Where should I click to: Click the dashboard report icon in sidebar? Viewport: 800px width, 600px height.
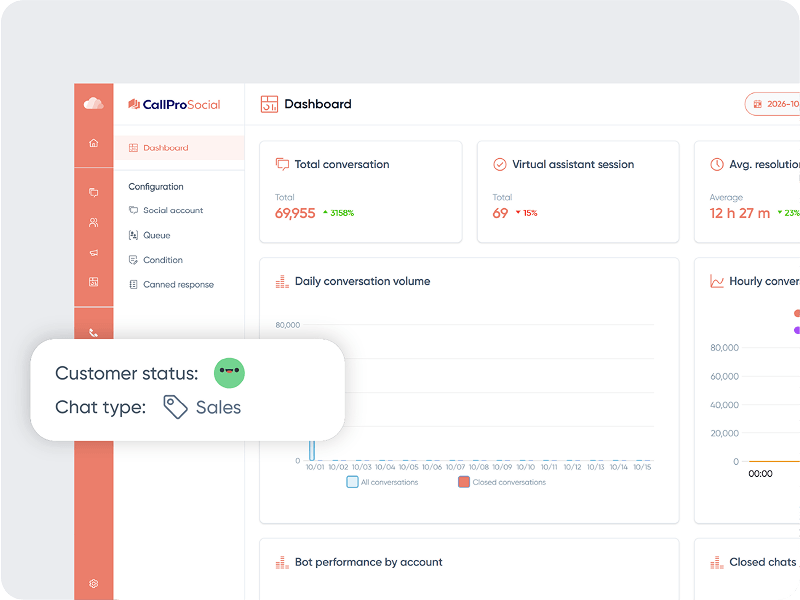93,282
